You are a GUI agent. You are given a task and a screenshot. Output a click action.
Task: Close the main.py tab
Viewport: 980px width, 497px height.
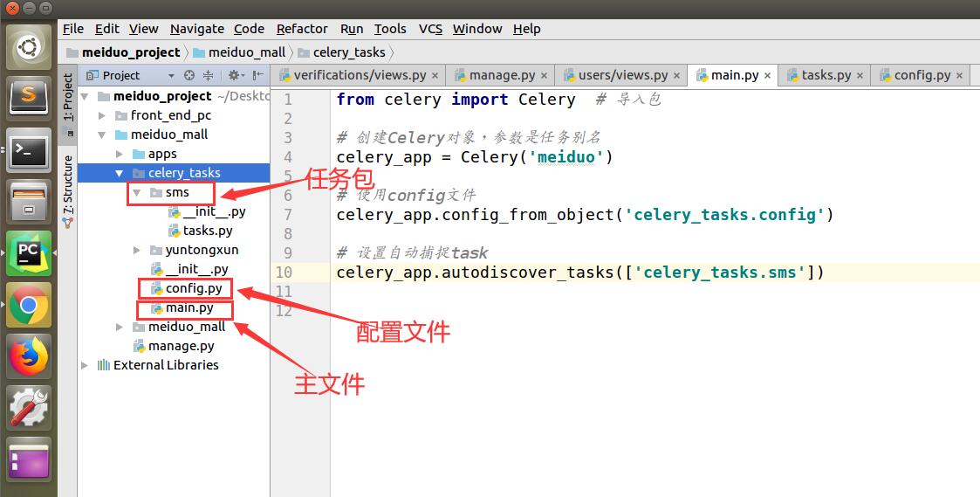coord(767,76)
